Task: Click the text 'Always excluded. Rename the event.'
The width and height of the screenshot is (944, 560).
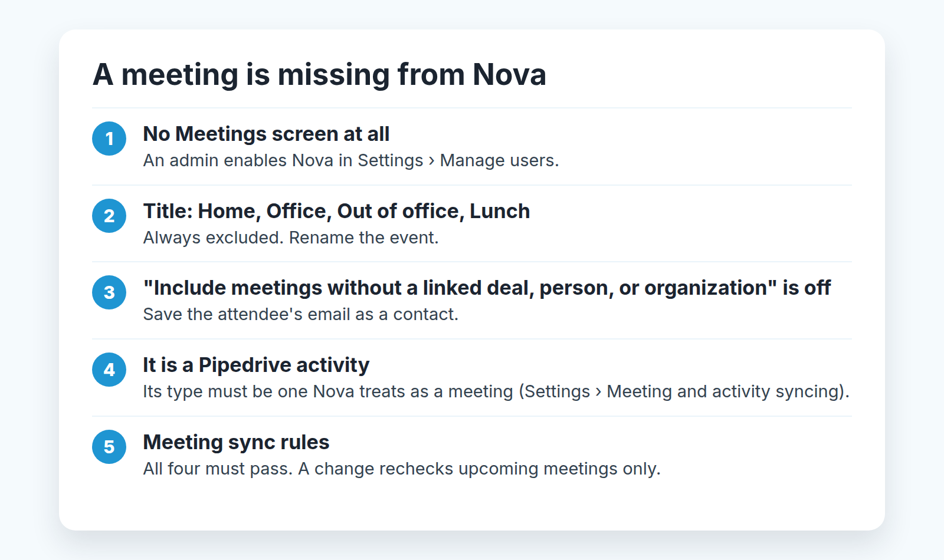Action: (x=291, y=238)
